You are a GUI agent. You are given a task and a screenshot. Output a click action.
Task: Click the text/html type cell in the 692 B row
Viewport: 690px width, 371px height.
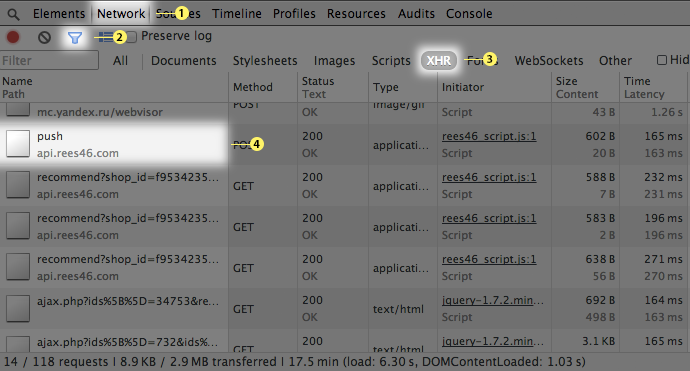(398, 309)
